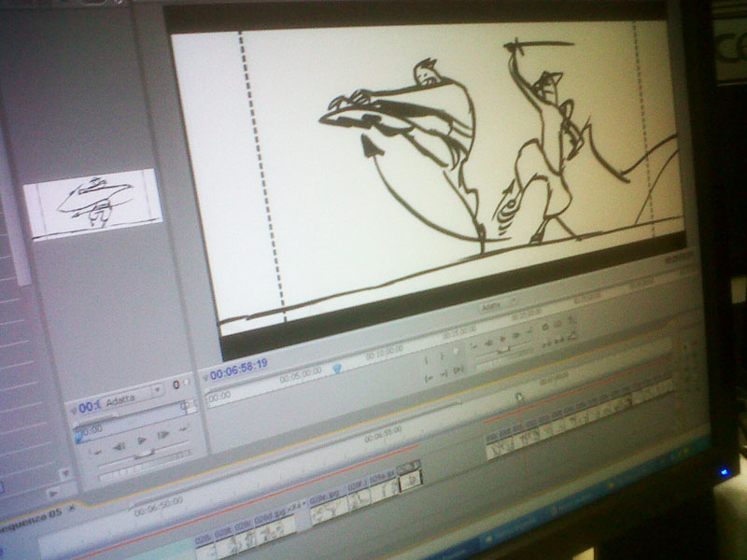
Task: Click timeline ruler at 00:06:50:00
Action: pyautogui.click(x=159, y=508)
